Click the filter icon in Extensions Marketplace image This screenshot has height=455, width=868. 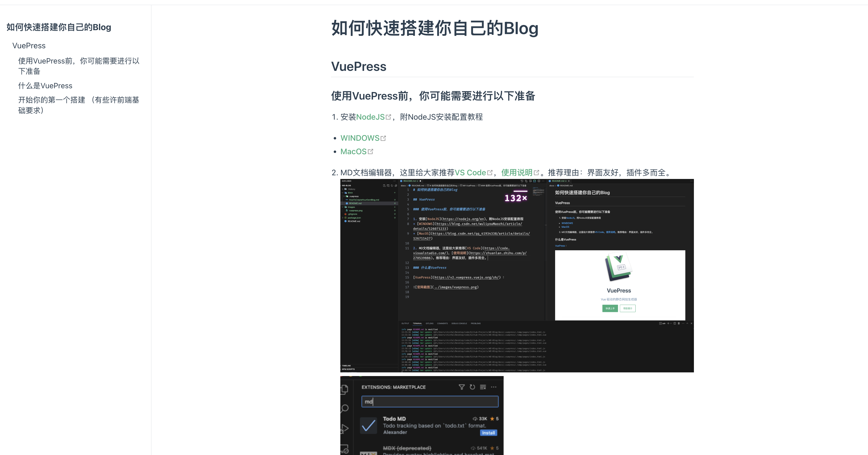[462, 387]
